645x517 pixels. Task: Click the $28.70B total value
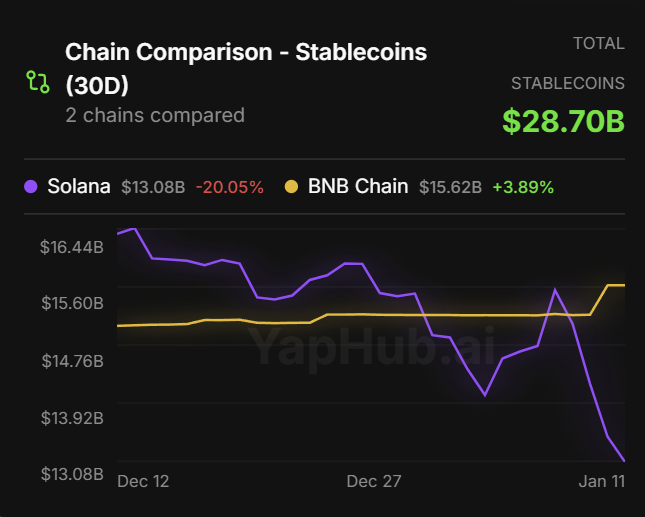(x=563, y=121)
